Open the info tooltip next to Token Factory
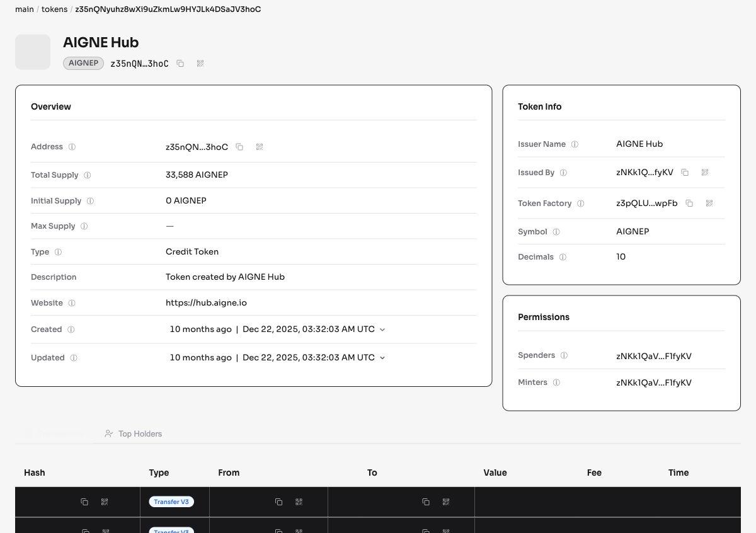Image resolution: width=756 pixels, height=533 pixels. (581, 203)
